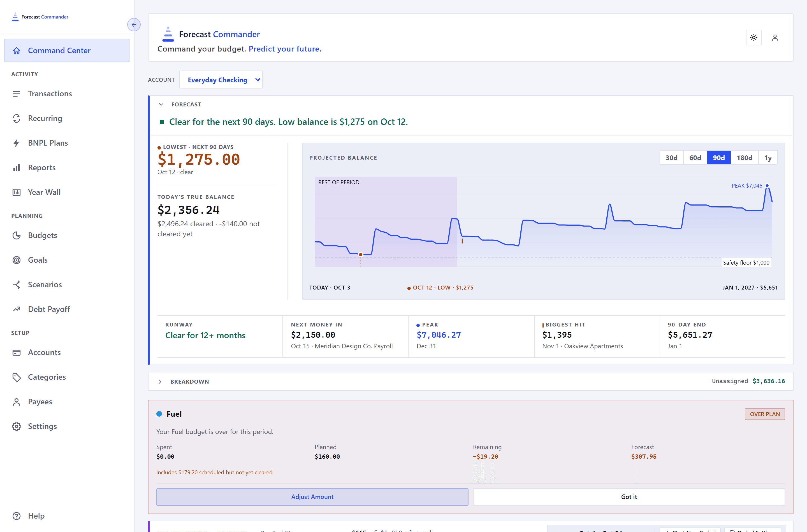The image size is (807, 532).
Task: Open Year Wall view
Action: point(67,192)
